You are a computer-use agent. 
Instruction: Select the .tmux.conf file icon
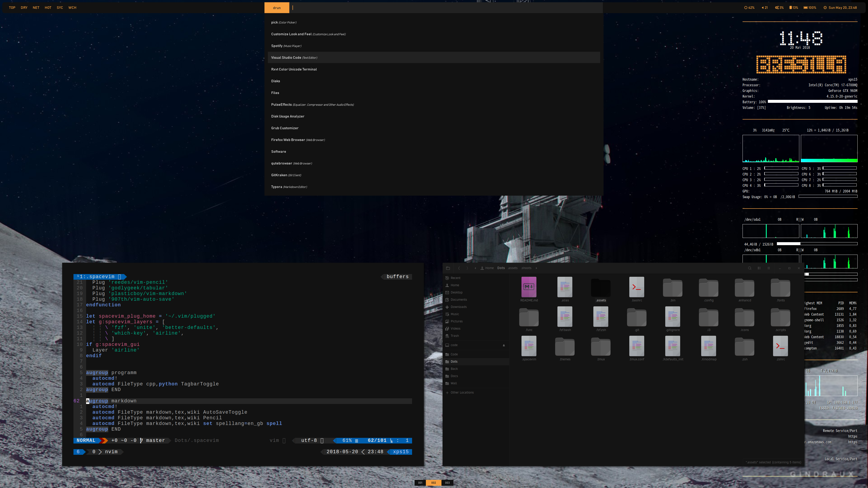click(637, 346)
